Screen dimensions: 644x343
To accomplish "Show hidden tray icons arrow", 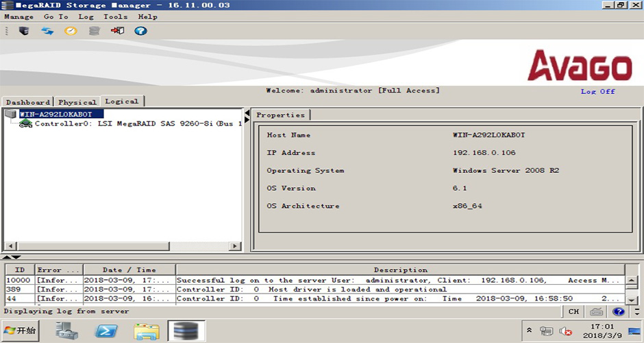I will tap(530, 330).
